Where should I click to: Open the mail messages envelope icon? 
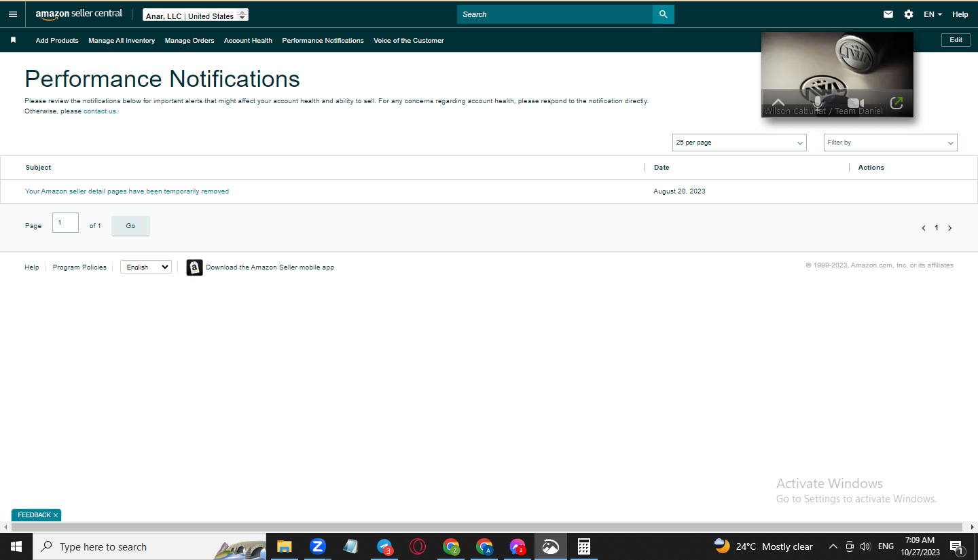tap(888, 14)
